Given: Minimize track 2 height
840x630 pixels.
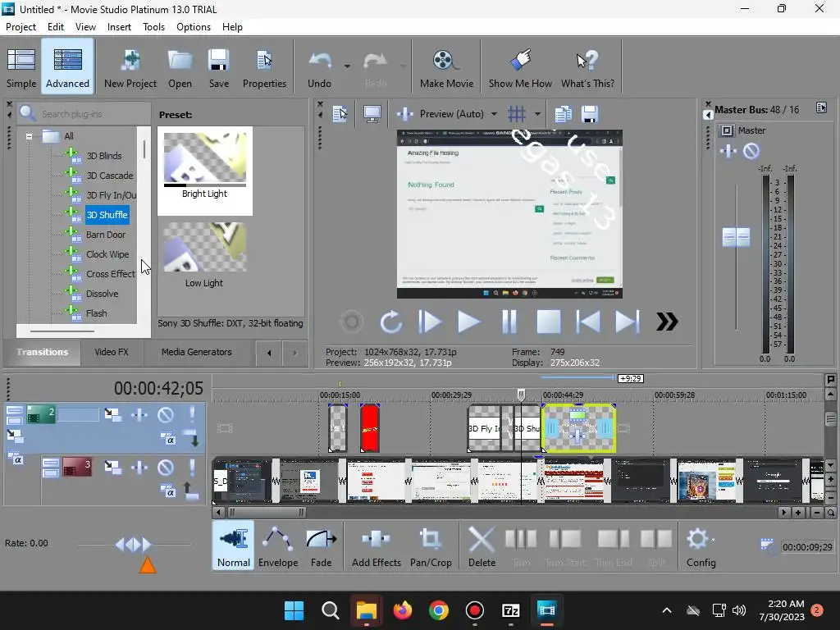Looking at the screenshot, I should click(x=15, y=410).
